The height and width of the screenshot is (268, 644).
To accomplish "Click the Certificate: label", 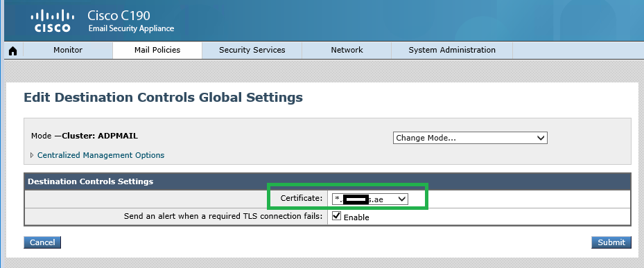I will point(302,198).
